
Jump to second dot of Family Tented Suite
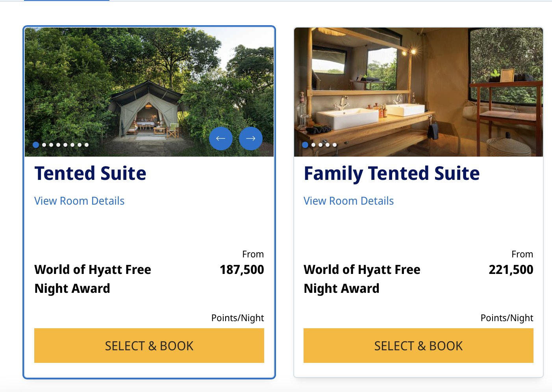click(313, 145)
